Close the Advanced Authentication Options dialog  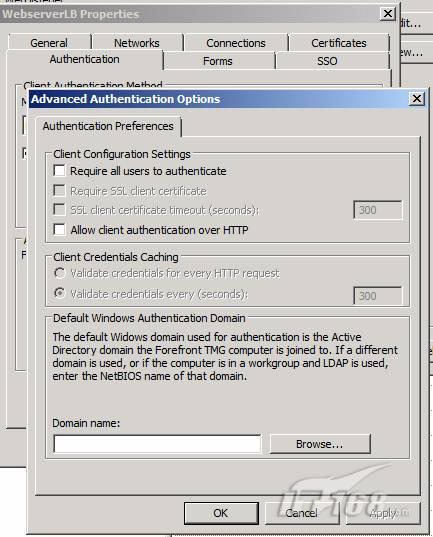417,99
